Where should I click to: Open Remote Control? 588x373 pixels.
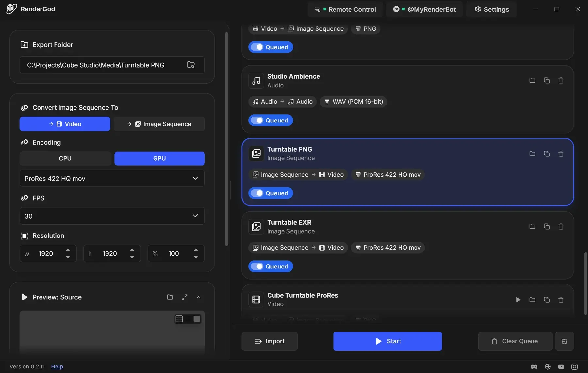pyautogui.click(x=345, y=9)
